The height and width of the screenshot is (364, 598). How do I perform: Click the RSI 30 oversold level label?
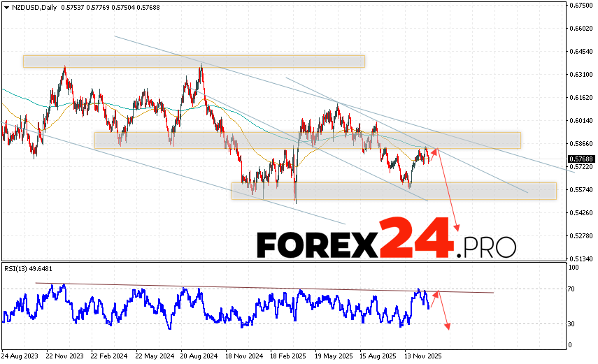coord(573,323)
